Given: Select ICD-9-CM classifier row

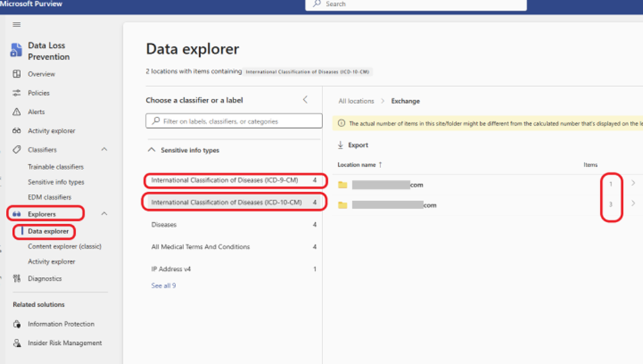Looking at the screenshot, I should 233,181.
